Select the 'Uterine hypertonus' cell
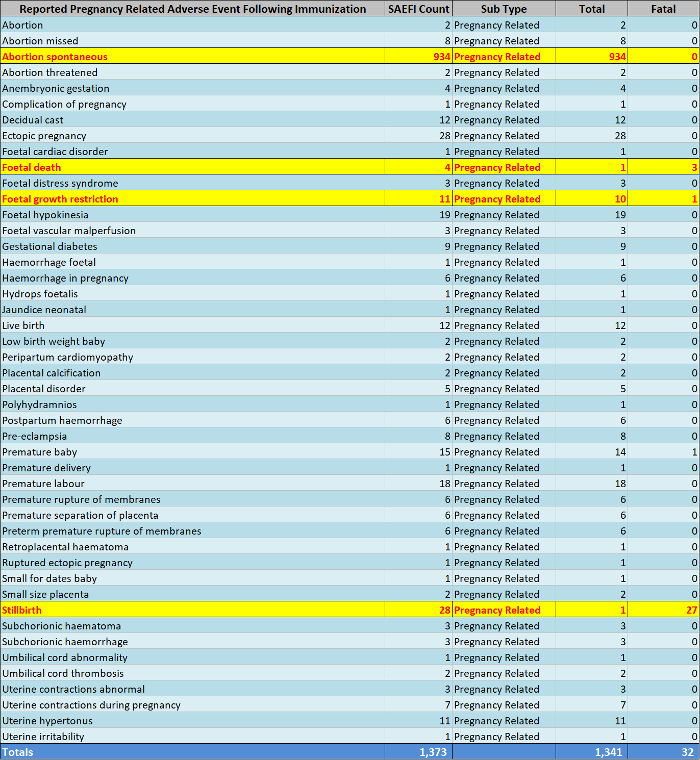Viewport: 700px width, 760px height. pyautogui.click(x=192, y=721)
